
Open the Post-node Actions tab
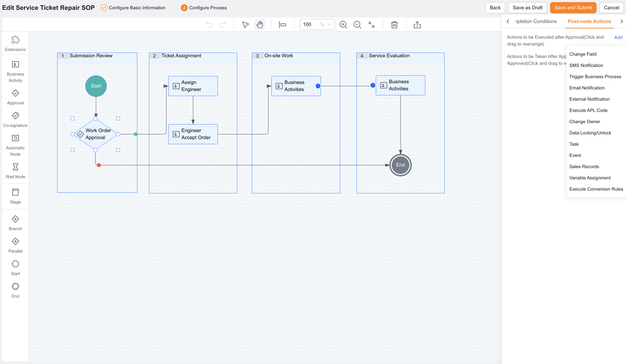pyautogui.click(x=589, y=21)
